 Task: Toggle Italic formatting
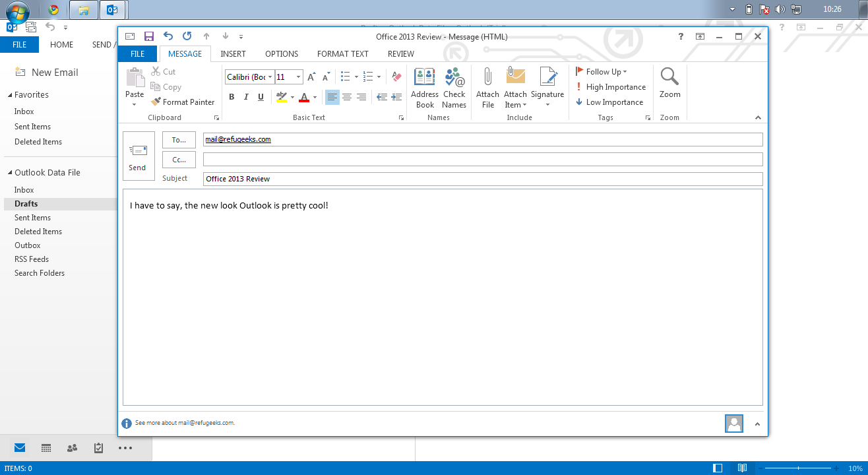click(x=246, y=97)
